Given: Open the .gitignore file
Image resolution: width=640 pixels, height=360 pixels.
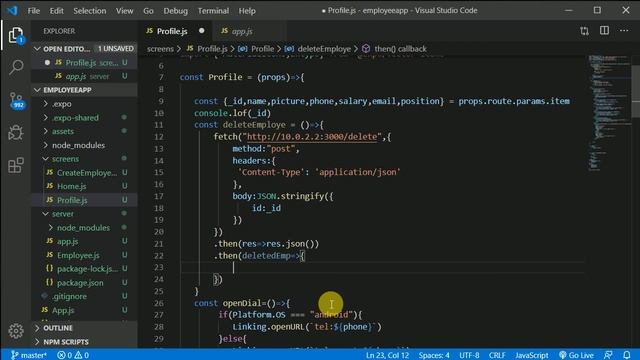Looking at the screenshot, I should 84,296.
